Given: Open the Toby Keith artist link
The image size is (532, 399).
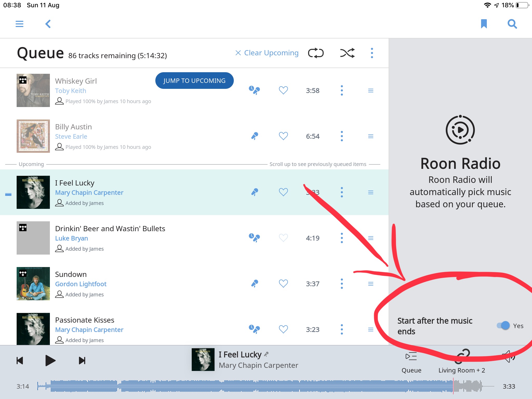Looking at the screenshot, I should 70,91.
